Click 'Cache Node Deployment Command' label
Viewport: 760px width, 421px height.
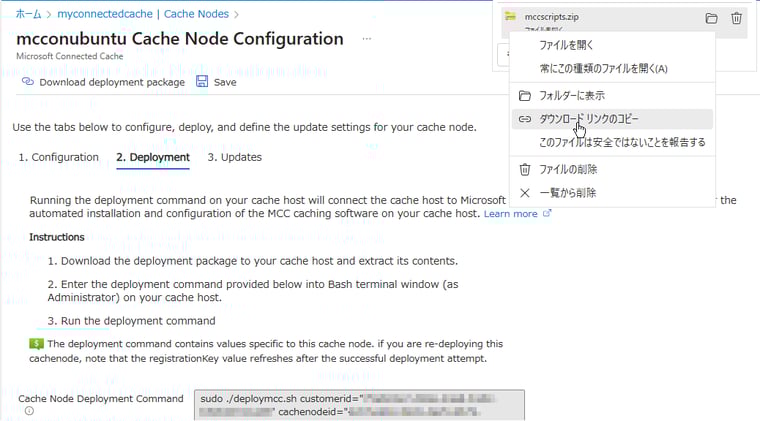101,399
